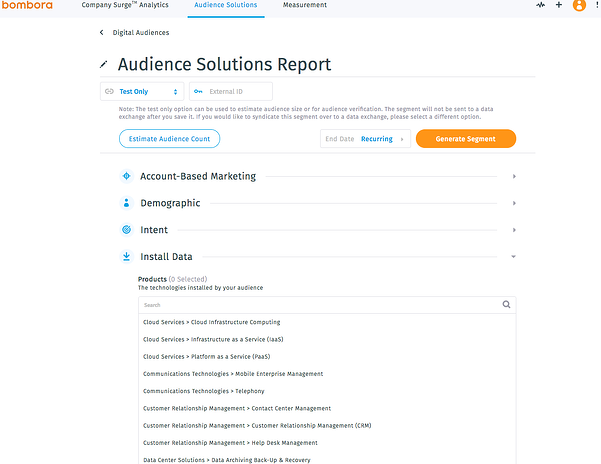Screen dimensions: 601x464
Task: Switch to the Measurement tab
Action: (x=305, y=5)
